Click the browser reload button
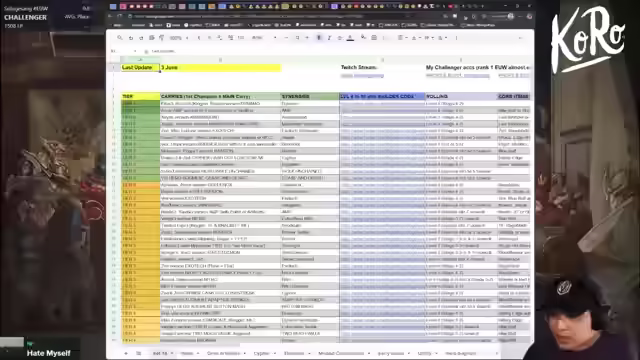Screen dimensions: 640x360 tap(120, 16)
